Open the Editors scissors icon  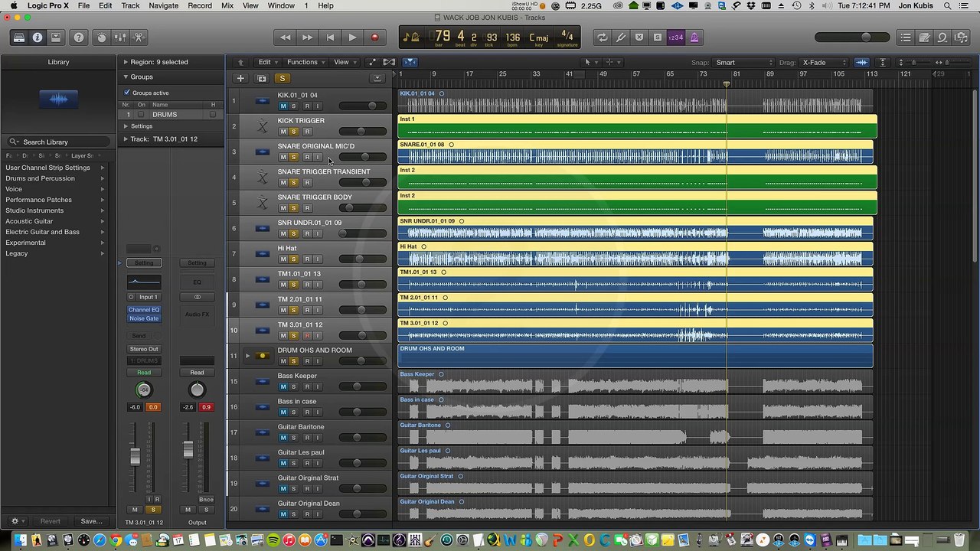(139, 37)
